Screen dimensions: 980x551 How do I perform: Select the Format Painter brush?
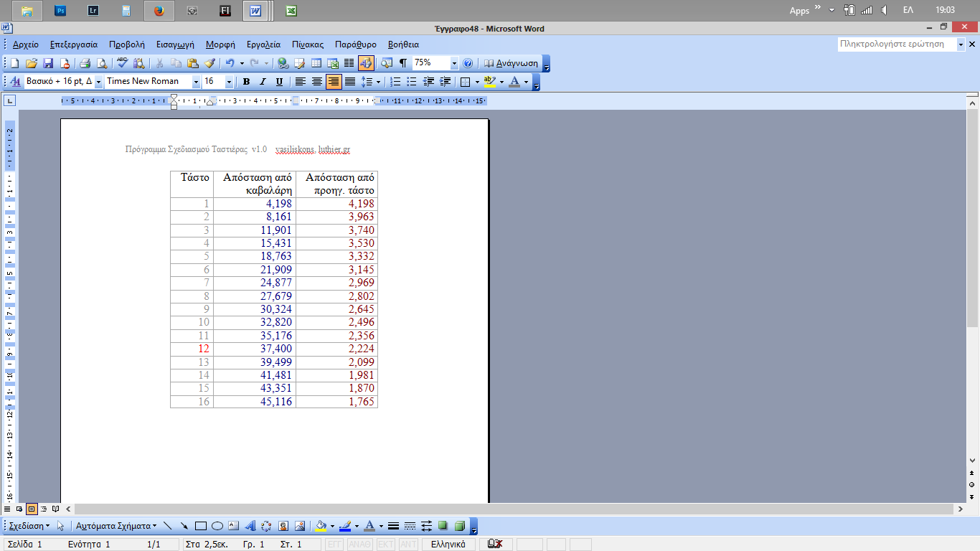[x=209, y=63]
